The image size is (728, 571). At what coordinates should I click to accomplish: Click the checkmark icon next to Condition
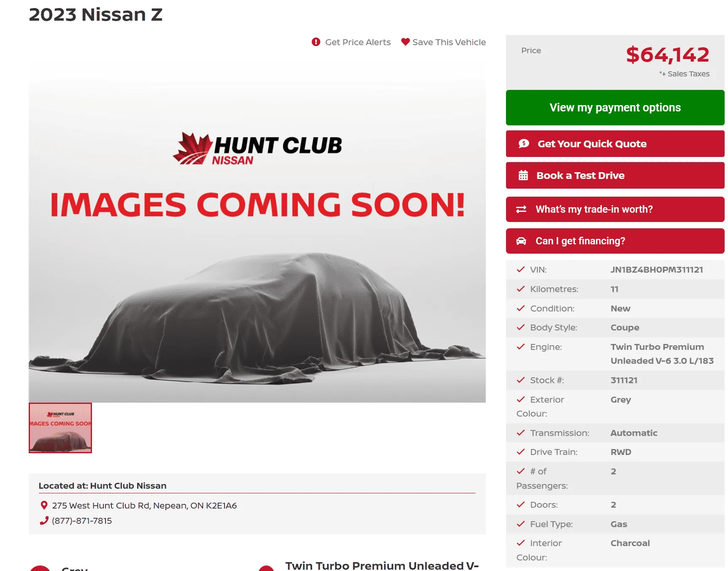[521, 308]
